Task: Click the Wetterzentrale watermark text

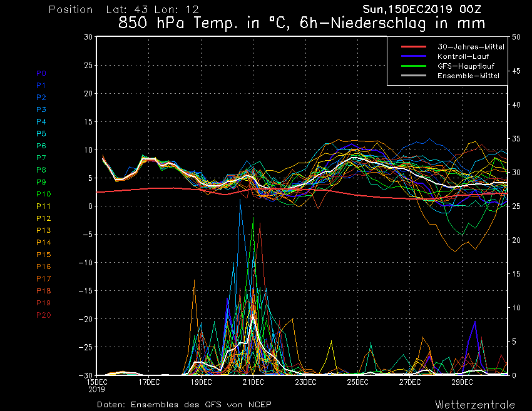Action: [474, 404]
